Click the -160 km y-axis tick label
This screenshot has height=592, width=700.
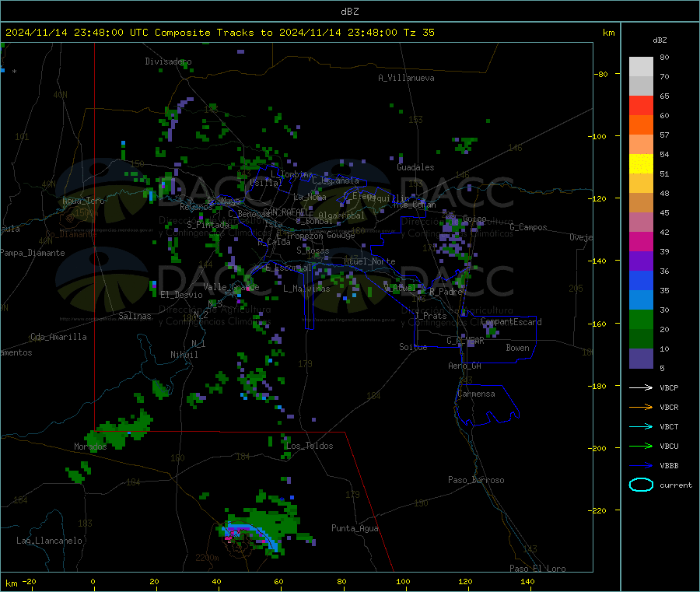point(597,324)
